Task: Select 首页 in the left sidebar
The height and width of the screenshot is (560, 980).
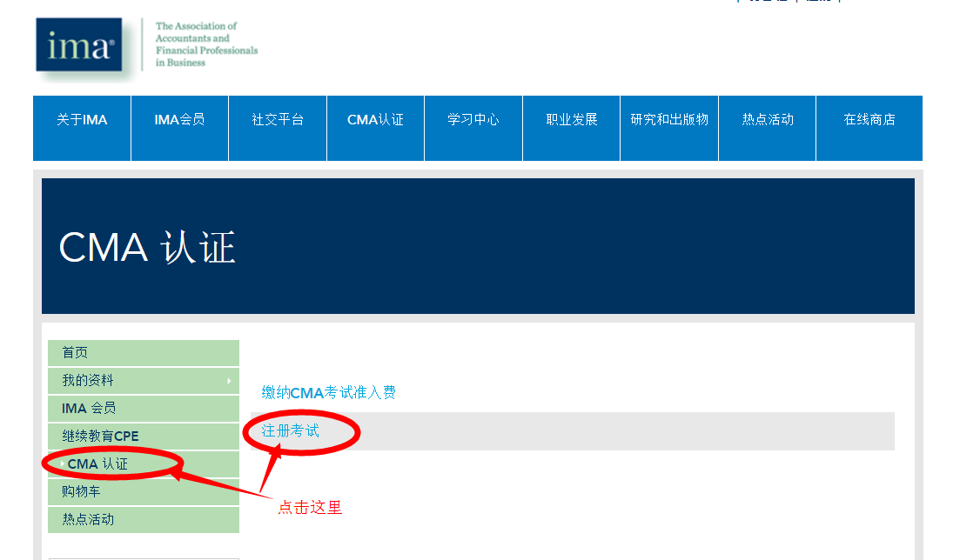Action: [x=75, y=353]
